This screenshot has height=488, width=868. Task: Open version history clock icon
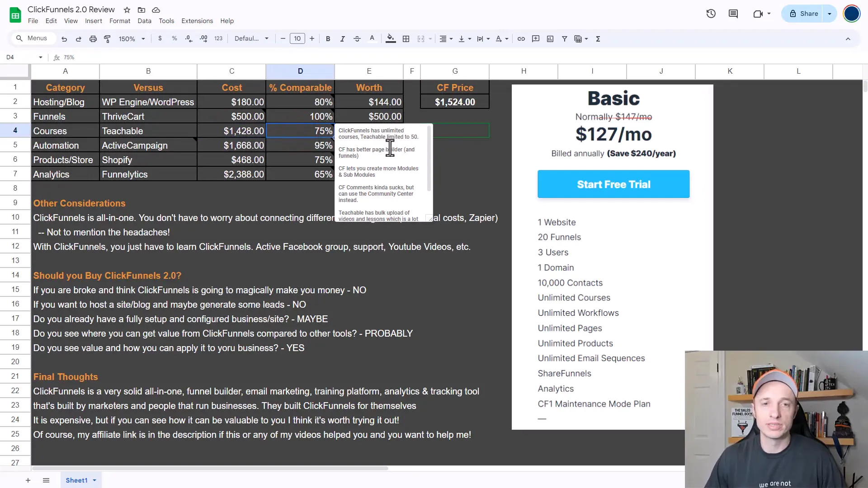click(711, 14)
